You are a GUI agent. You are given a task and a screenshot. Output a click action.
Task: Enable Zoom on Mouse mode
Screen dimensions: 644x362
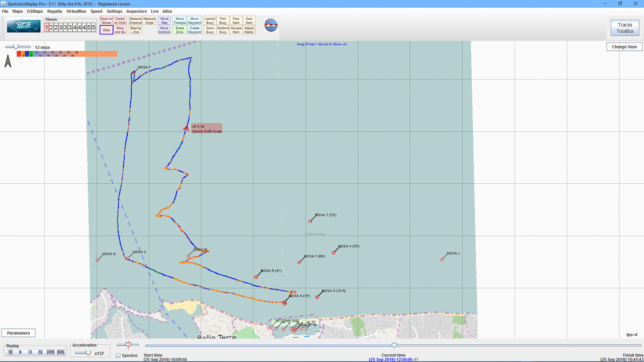pyautogui.click(x=106, y=21)
